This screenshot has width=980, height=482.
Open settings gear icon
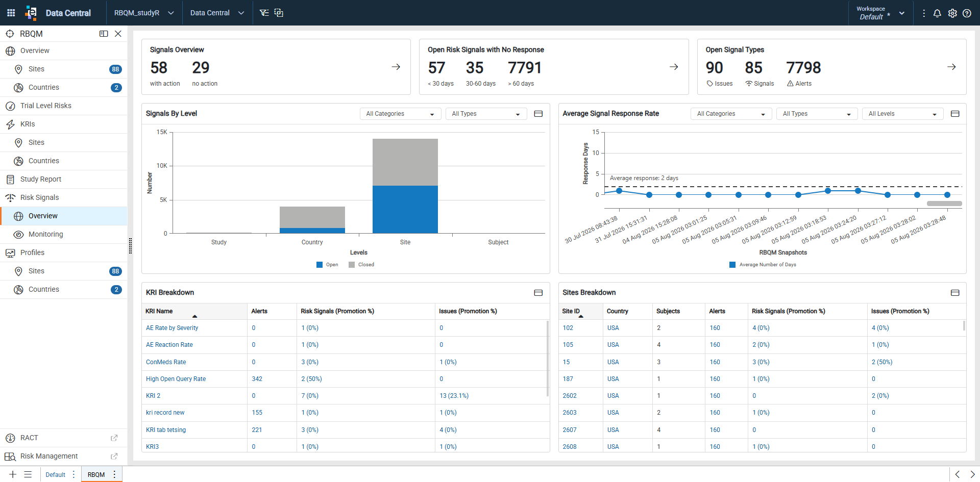click(x=952, y=13)
